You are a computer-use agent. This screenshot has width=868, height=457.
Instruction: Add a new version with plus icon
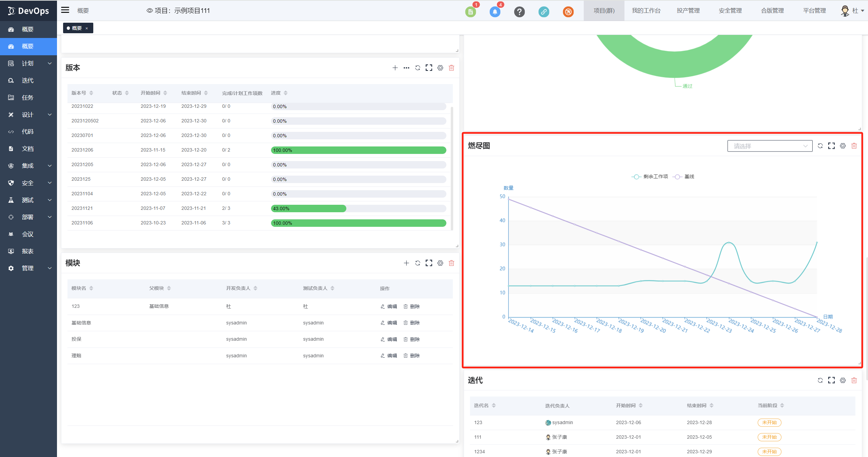coord(395,68)
